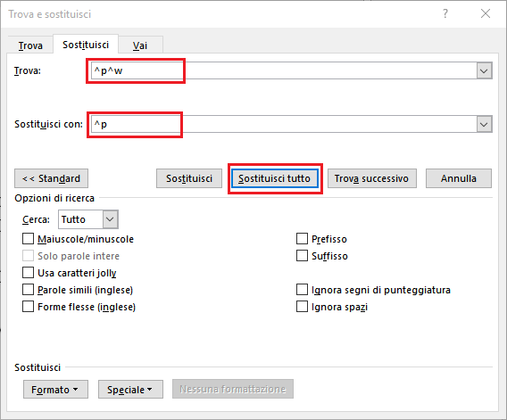Close the Trova e sostituisci dialog
This screenshot has width=507, height=420.
pyautogui.click(x=486, y=13)
